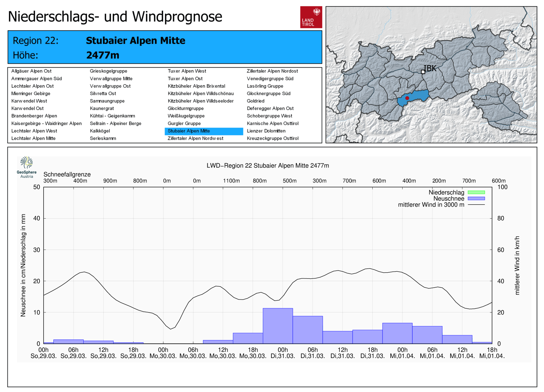Click the GeoSphere Austria logo

click(x=27, y=167)
